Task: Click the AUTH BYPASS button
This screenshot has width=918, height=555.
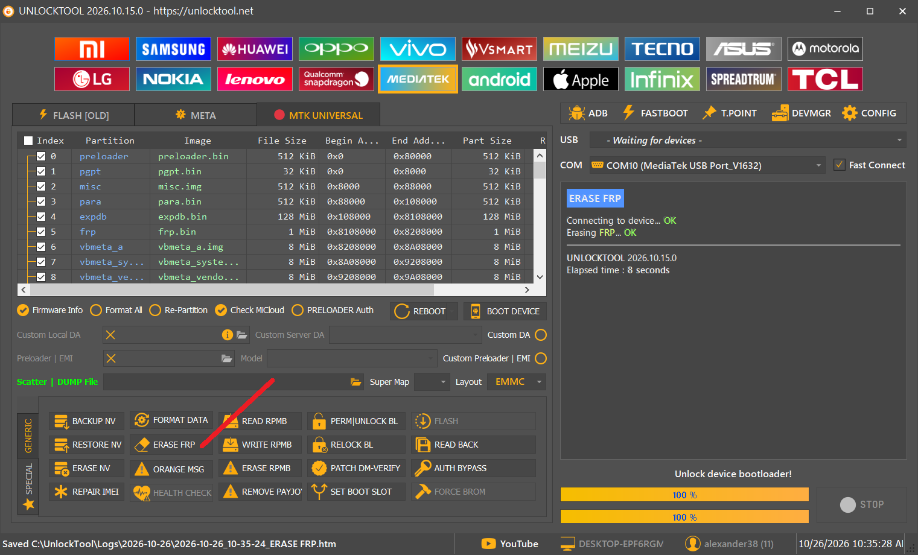Action: click(473, 468)
